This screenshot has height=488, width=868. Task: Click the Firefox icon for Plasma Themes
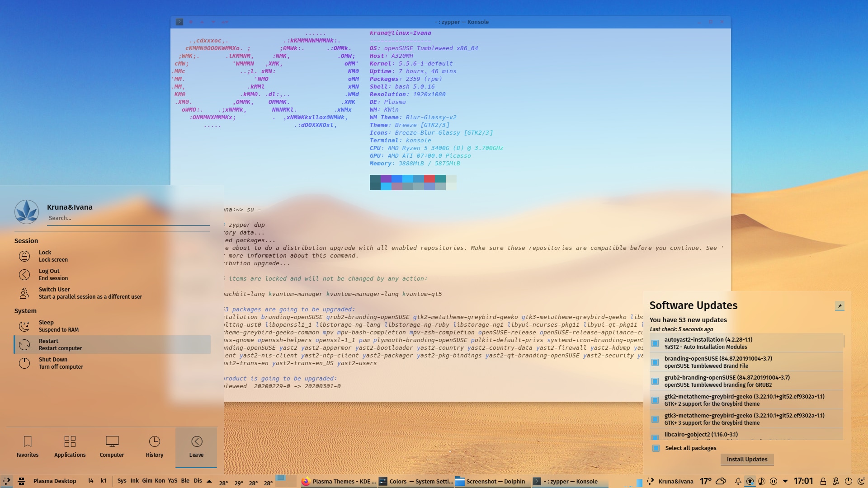click(306, 482)
